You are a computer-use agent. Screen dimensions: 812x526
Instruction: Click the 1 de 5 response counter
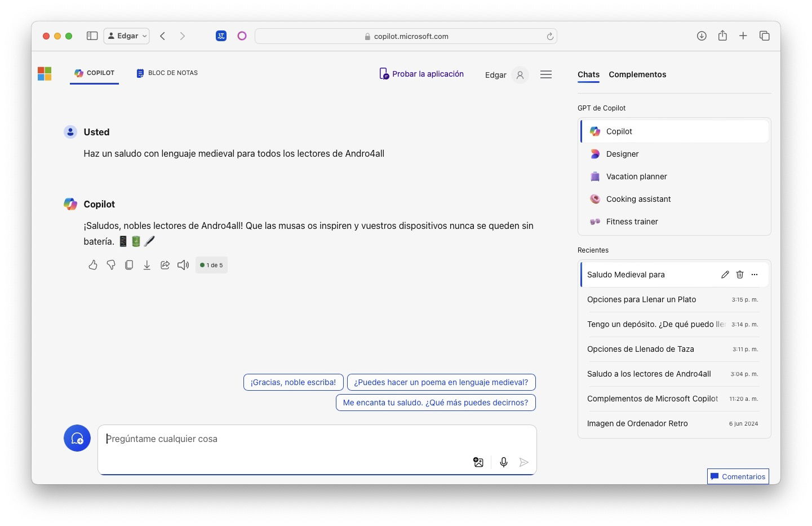point(211,265)
